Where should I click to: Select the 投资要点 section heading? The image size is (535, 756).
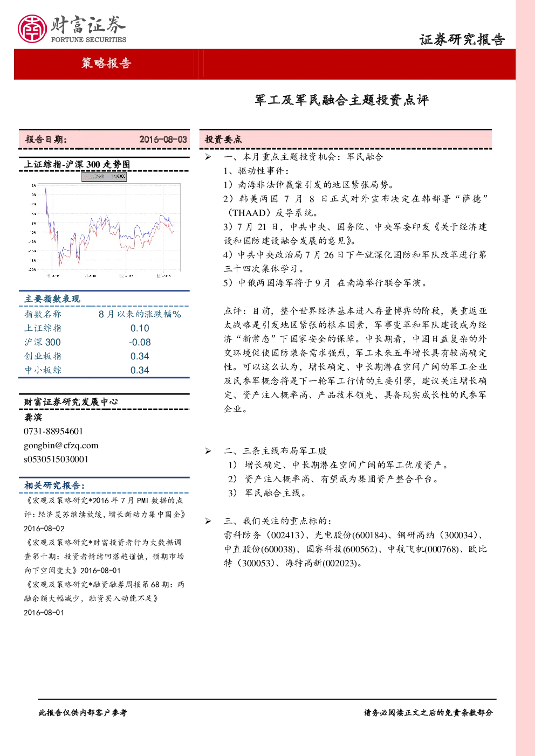click(x=223, y=139)
